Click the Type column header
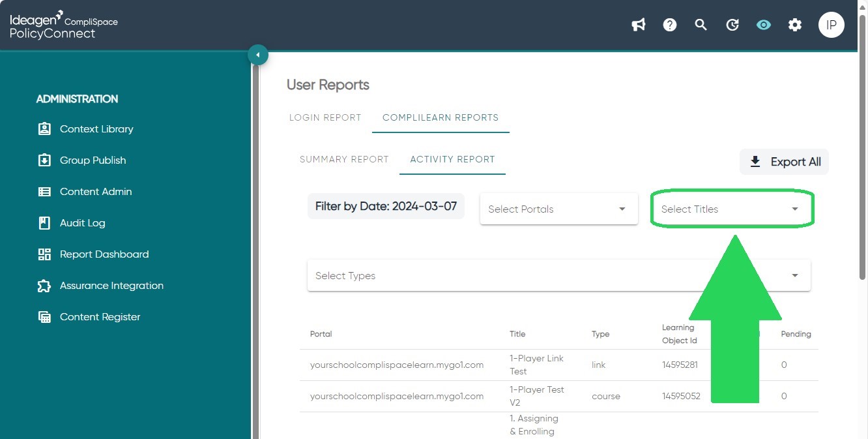This screenshot has height=439, width=868. pos(601,334)
